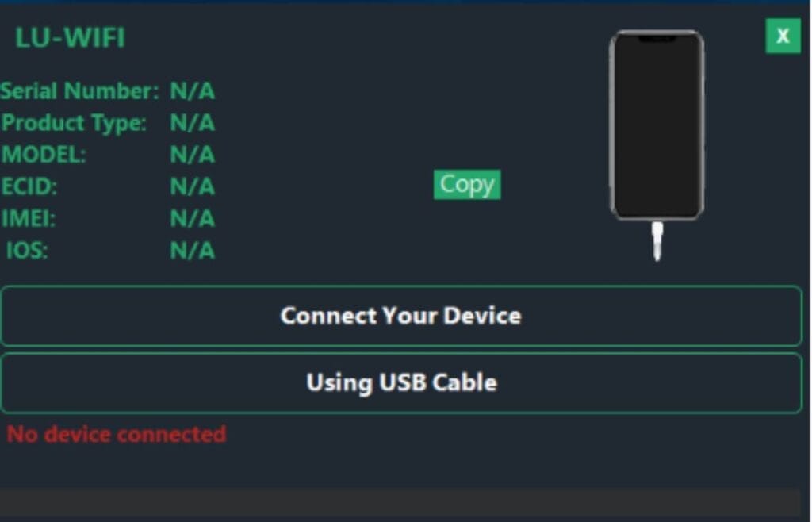Select the ECID N/A value
The width and height of the screenshot is (812, 522).
click(190, 186)
